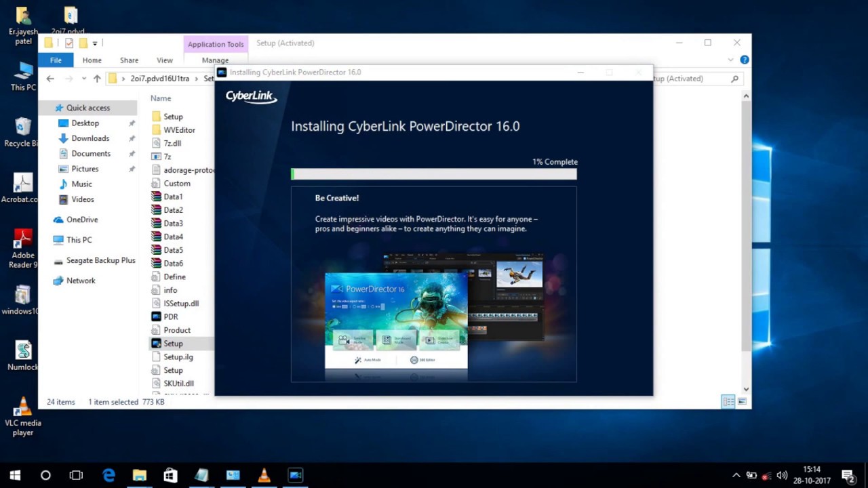Viewport: 868px width, 488px height.
Task: Switch to PowerDirector installer taskbar icon
Action: tap(295, 475)
